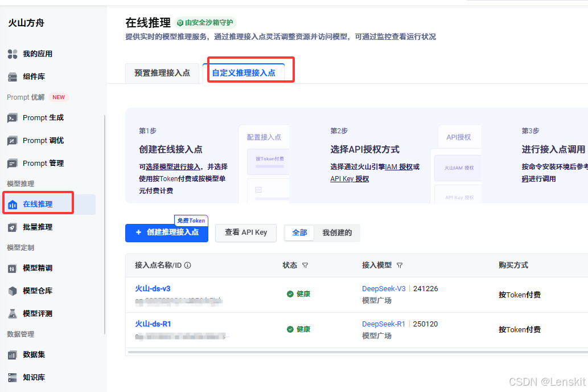Screen dimensions: 588x392
Task: Click the Prompt 管理 icon
Action: point(13,164)
